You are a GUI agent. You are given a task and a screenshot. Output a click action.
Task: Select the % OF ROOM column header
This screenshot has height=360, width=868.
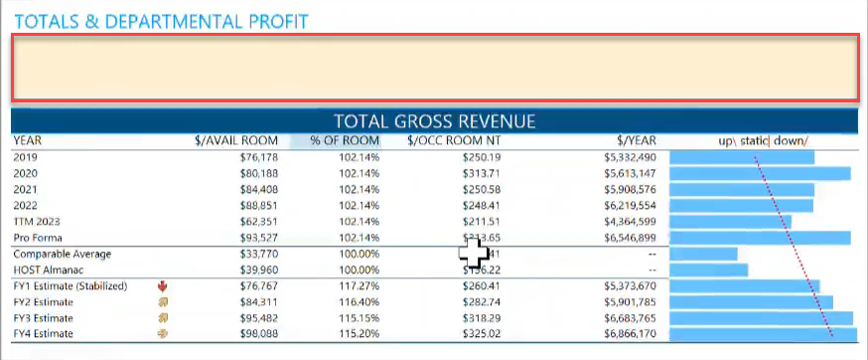click(x=345, y=141)
